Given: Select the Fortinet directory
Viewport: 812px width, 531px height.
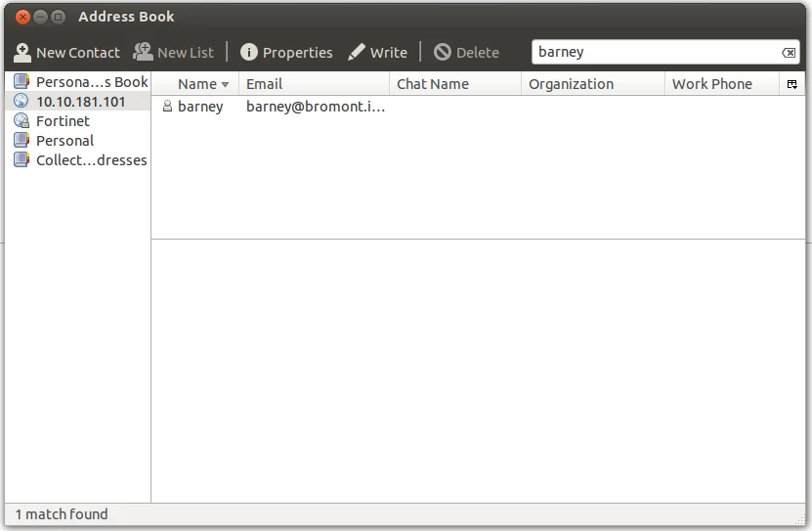Looking at the screenshot, I should [77, 121].
